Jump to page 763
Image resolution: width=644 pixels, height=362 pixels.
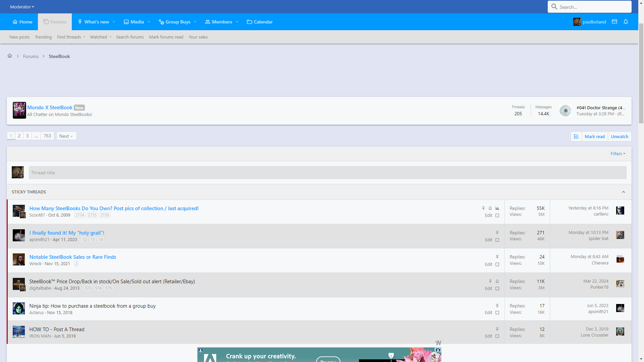pos(47,136)
